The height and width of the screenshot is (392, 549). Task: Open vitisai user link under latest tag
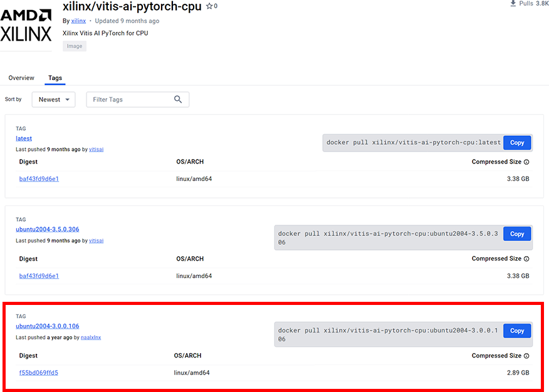96,149
